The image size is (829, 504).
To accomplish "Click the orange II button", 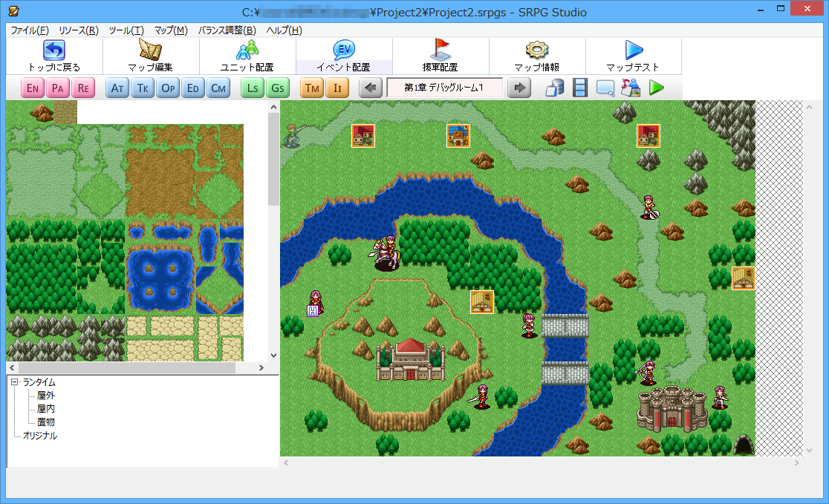I will (x=337, y=88).
